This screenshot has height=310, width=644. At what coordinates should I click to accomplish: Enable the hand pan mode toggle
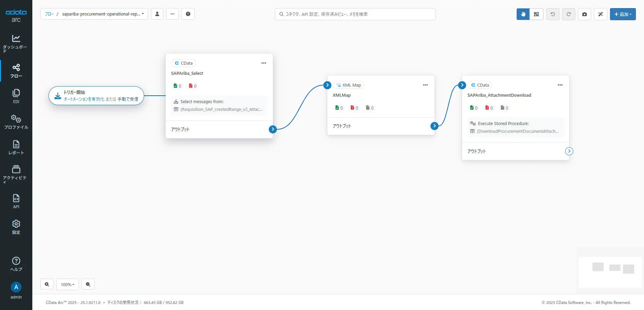click(523, 14)
